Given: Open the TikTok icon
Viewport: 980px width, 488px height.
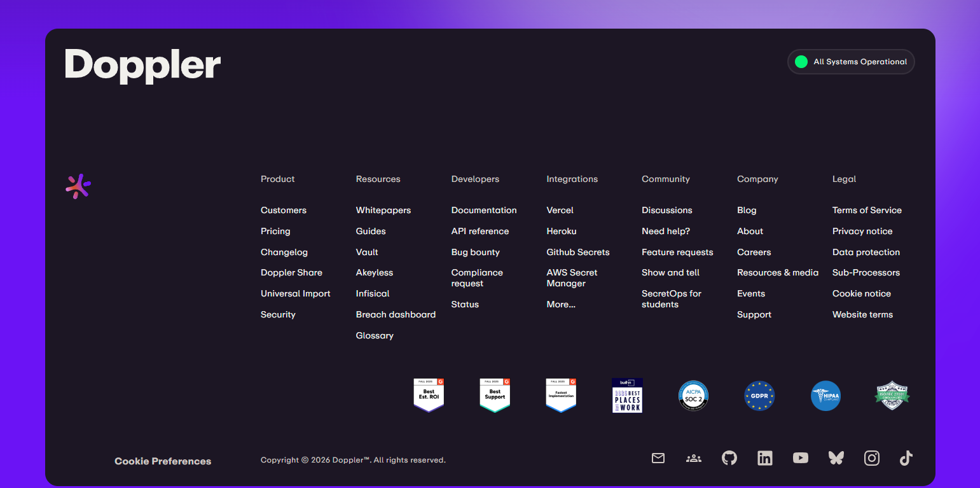Looking at the screenshot, I should [x=906, y=457].
